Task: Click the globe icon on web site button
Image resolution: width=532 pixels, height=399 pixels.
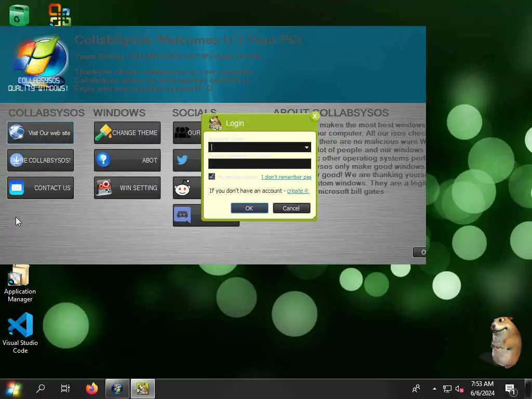Action: [17, 132]
